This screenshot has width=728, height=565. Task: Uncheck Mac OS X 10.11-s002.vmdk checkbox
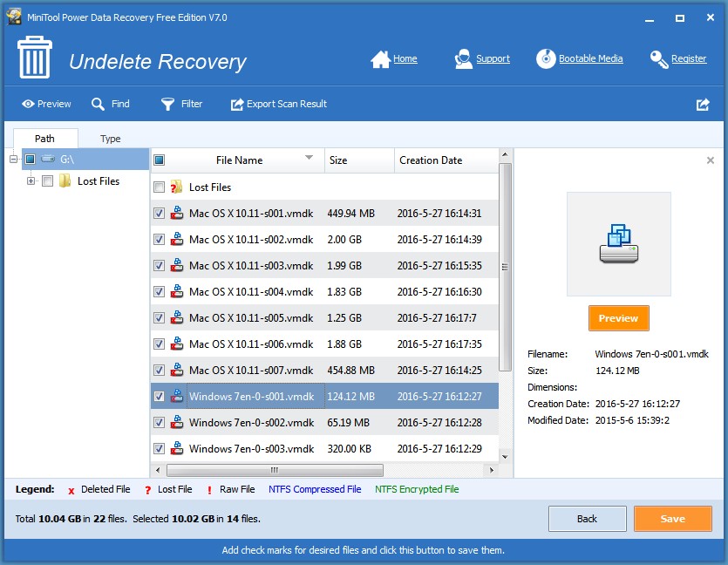(159, 239)
